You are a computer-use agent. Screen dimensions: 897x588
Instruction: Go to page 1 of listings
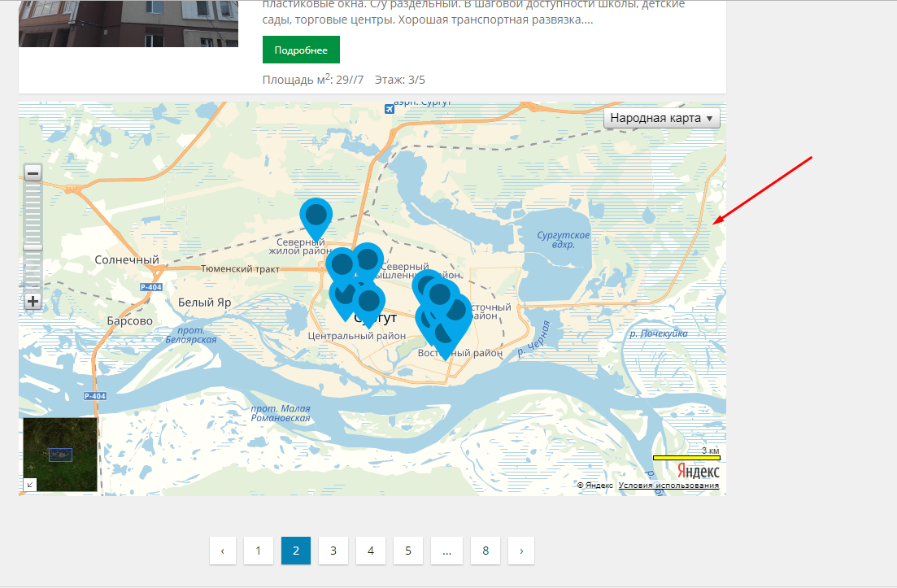click(258, 551)
